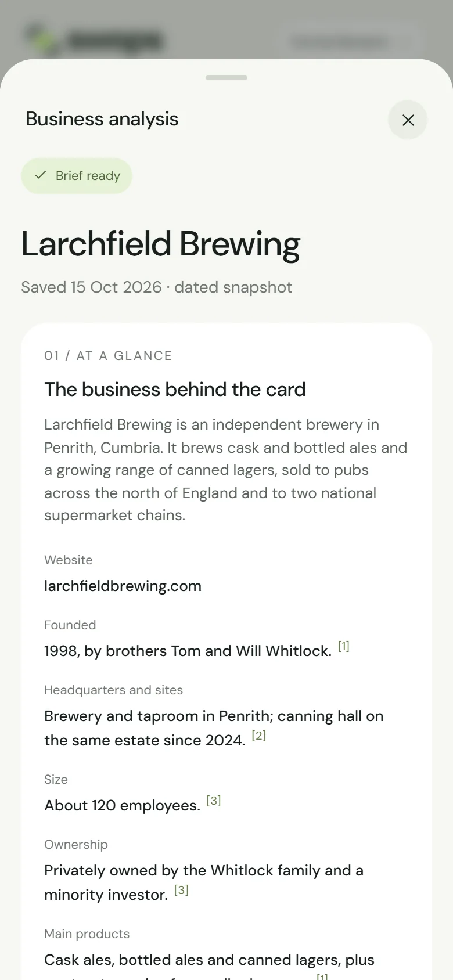Screen dimensions: 453x980
Task: Click the Brief ready status chip
Action: click(77, 176)
